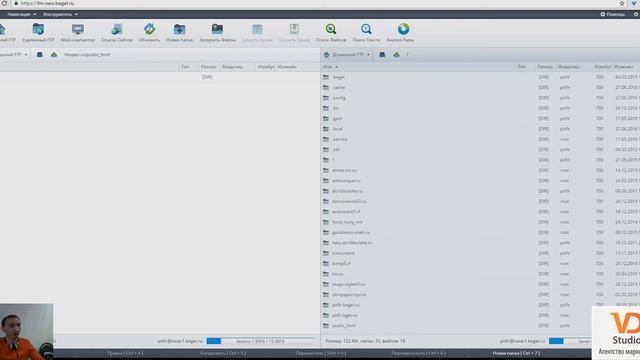Viewport: 640px width, 360px height.
Task: Click the Загрузить Файлы upload icon
Action: (218, 33)
